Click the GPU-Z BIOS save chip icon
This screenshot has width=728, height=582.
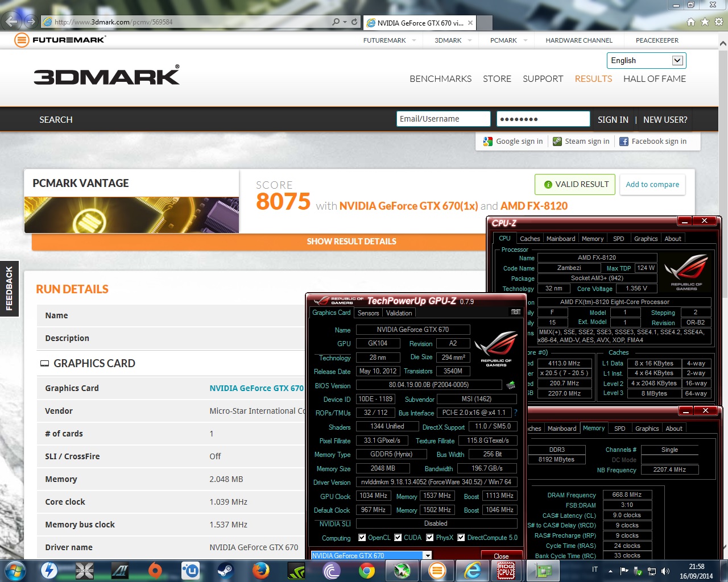point(511,385)
